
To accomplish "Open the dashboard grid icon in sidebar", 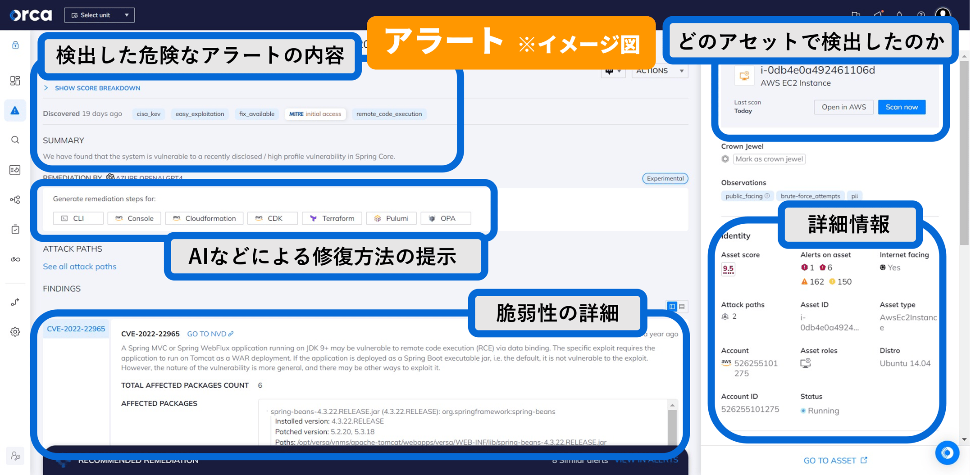I will 15,81.
